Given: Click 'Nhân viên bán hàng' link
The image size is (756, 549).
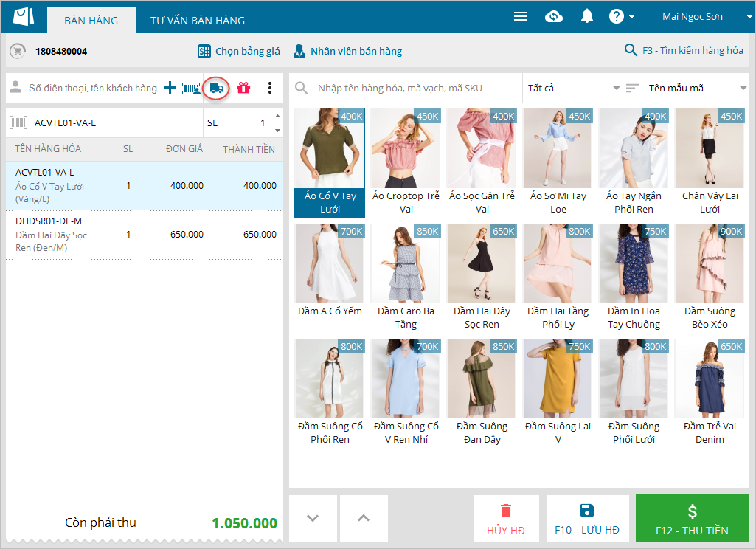Looking at the screenshot, I should tap(347, 51).
